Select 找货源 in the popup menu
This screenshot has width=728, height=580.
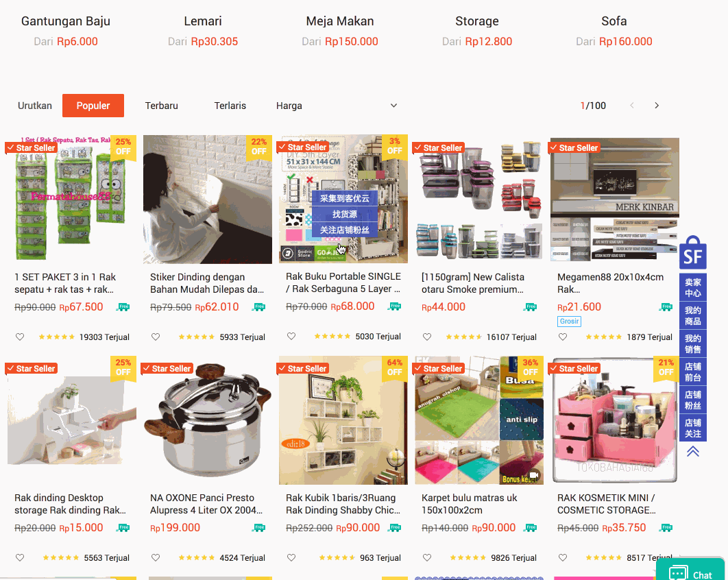345,214
